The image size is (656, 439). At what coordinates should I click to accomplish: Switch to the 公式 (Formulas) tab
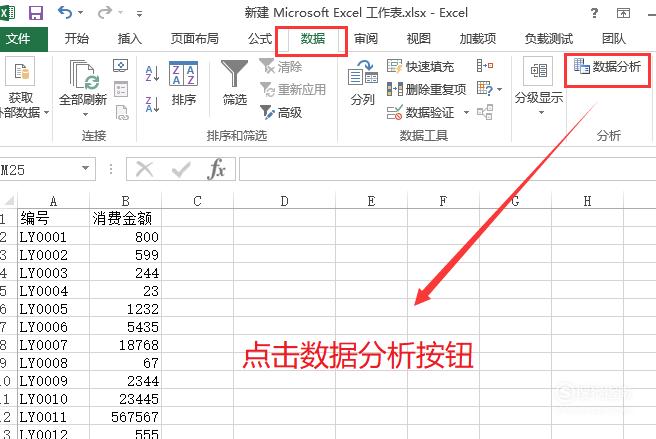260,39
